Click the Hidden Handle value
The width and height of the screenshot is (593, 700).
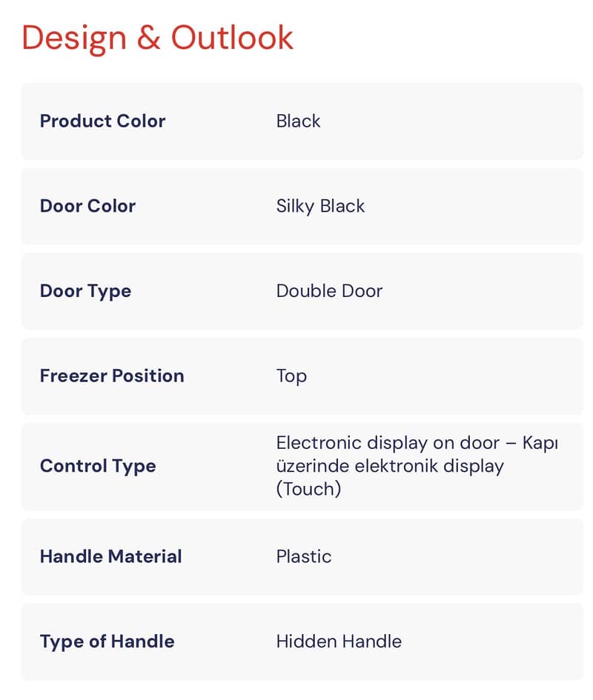click(339, 641)
